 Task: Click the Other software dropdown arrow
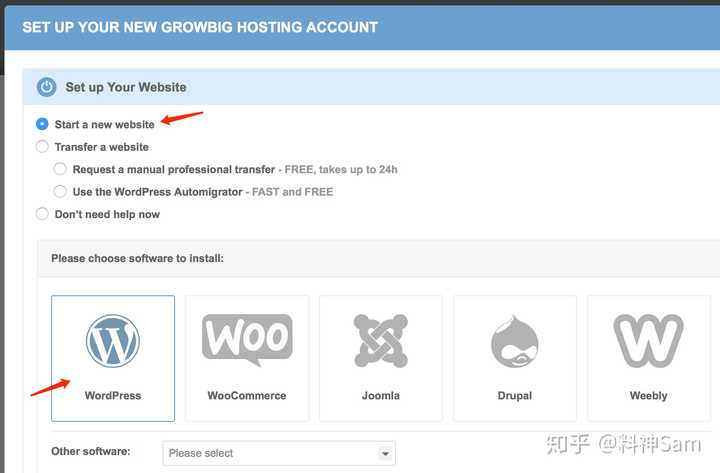point(385,454)
